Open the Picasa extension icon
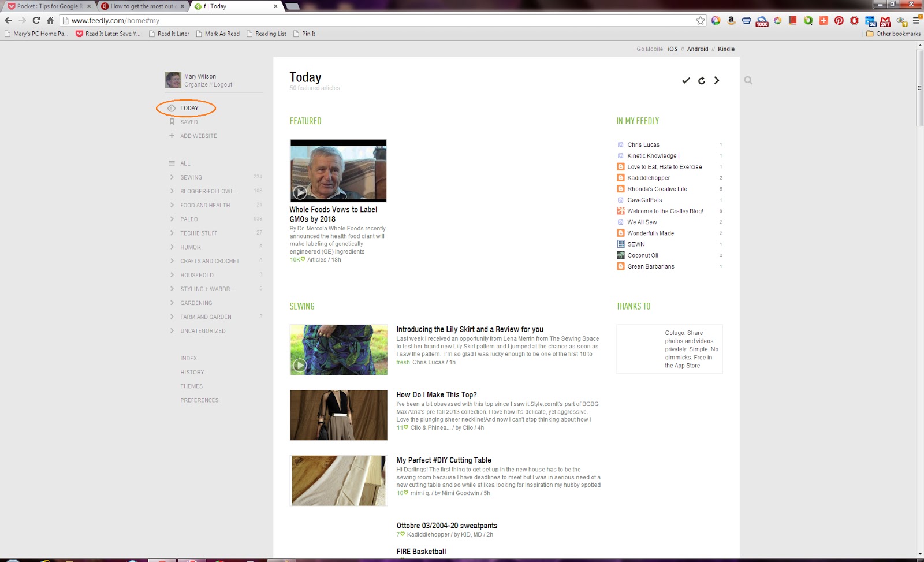The height and width of the screenshot is (562, 924). pos(777,20)
